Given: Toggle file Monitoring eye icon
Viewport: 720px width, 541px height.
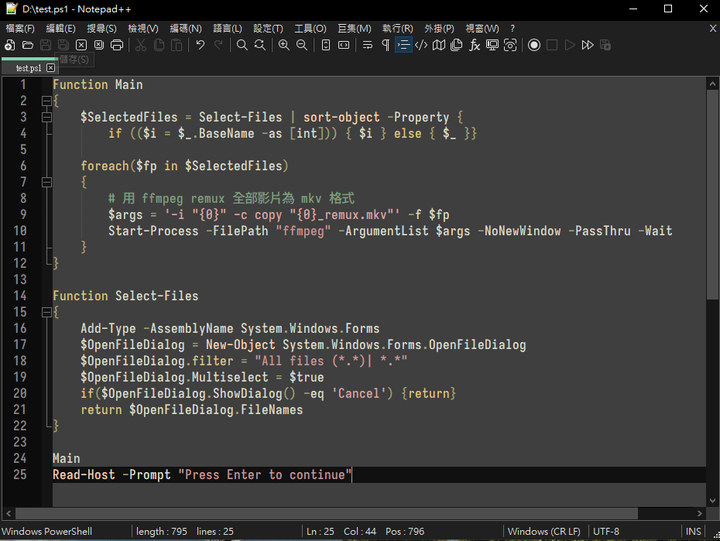Looking at the screenshot, I should [x=510, y=45].
